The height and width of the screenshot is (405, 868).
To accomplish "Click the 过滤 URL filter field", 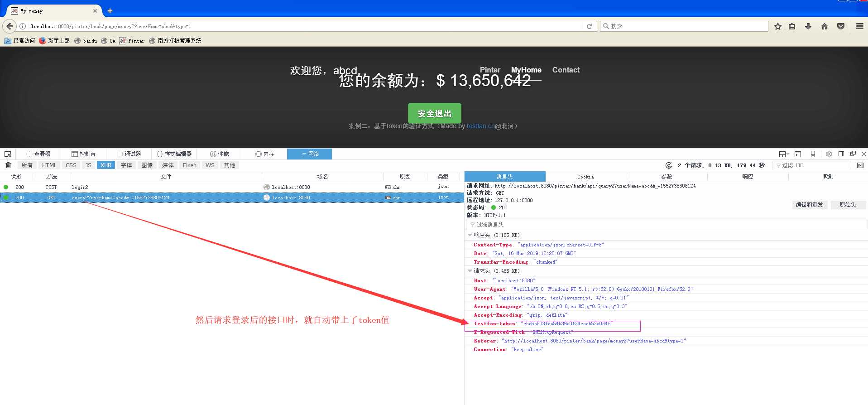I will pos(810,165).
